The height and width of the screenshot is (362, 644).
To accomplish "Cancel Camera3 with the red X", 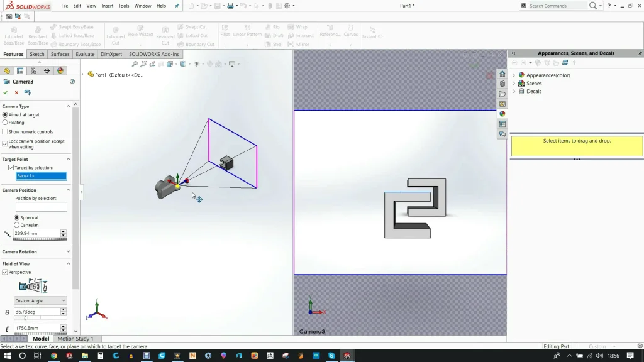I will (x=16, y=92).
